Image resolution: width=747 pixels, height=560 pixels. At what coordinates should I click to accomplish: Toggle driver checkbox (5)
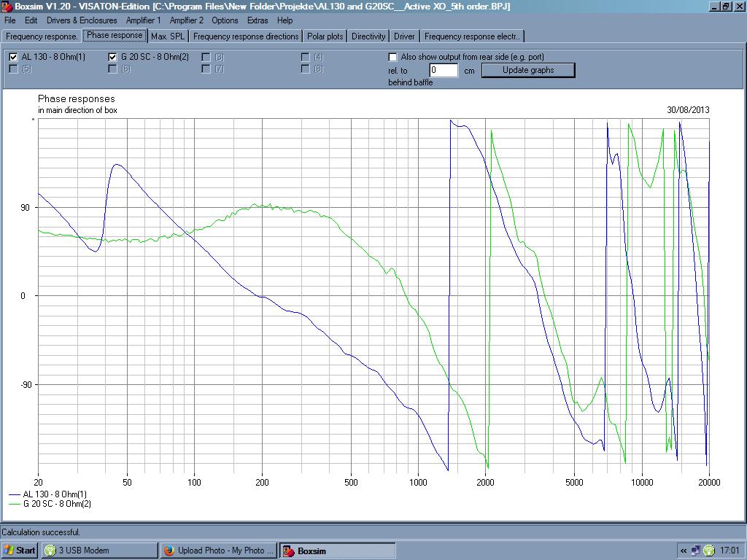13,69
